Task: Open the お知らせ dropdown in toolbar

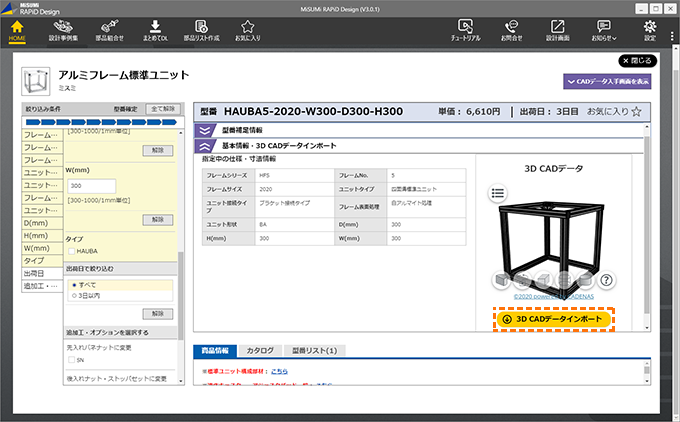Action: 604,30
